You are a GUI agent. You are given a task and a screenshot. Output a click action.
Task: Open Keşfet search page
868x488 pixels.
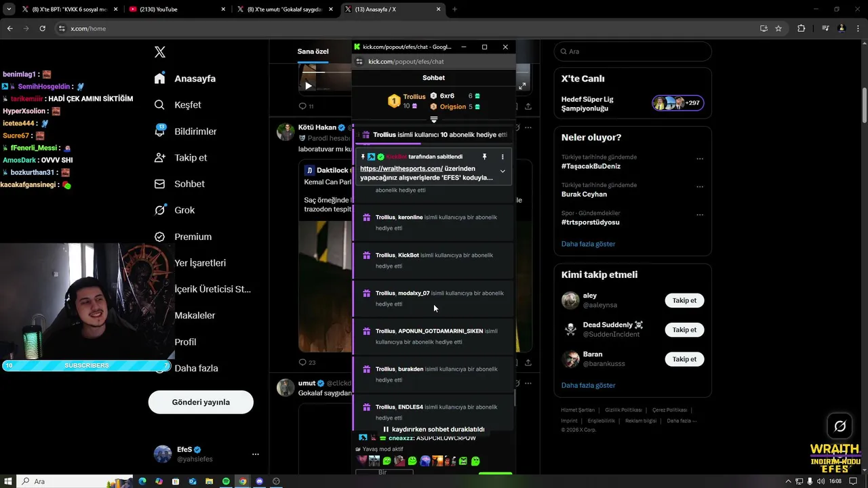(177, 105)
